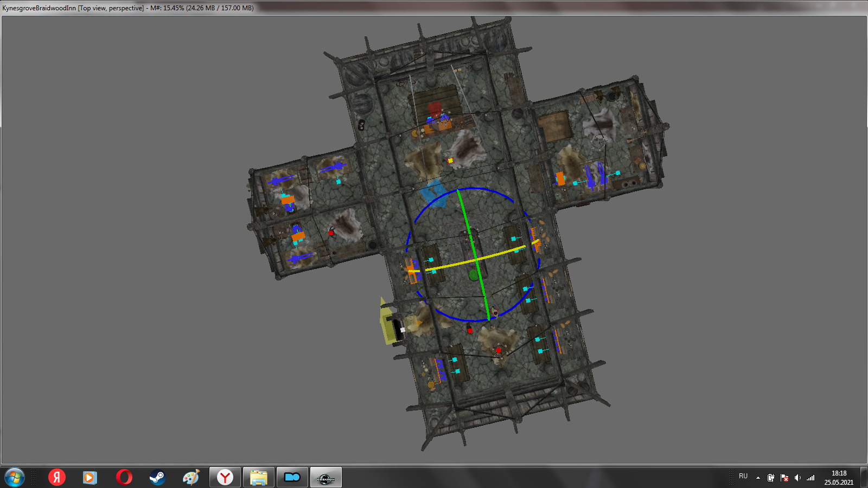
Task: Launch Steam from the taskbar
Action: pos(157,478)
